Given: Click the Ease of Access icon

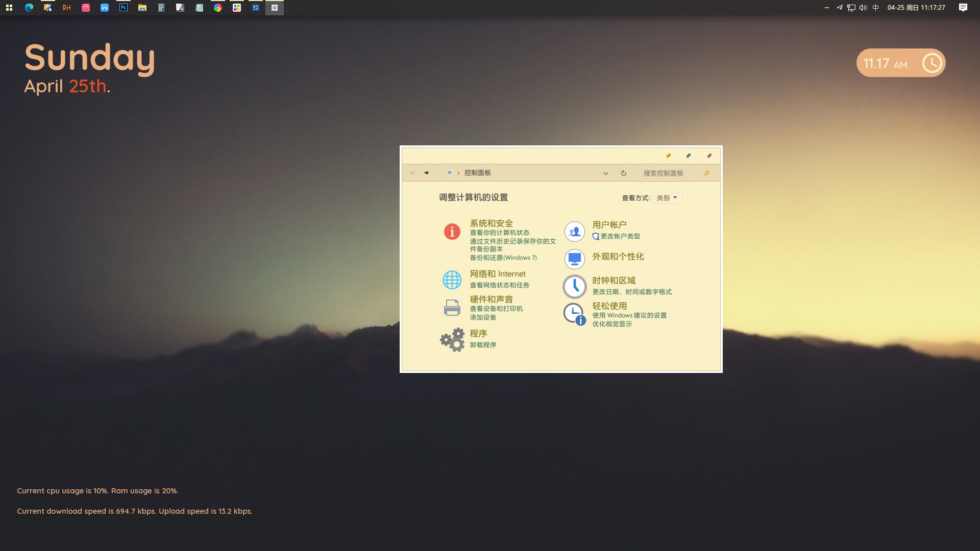Looking at the screenshot, I should tap(574, 314).
